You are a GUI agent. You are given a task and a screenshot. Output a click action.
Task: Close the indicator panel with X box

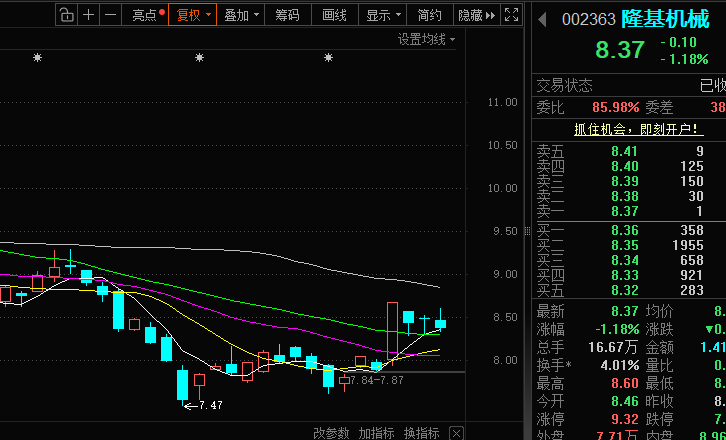457,434
